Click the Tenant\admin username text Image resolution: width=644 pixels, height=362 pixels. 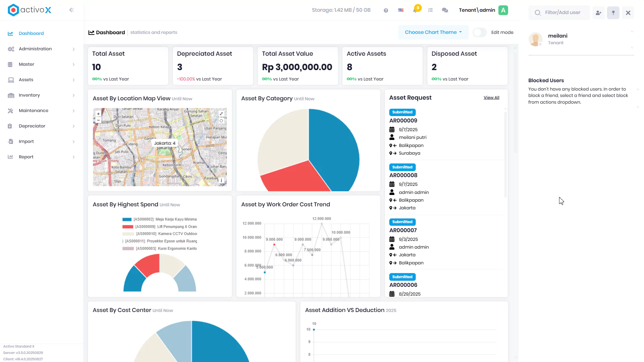click(x=477, y=10)
